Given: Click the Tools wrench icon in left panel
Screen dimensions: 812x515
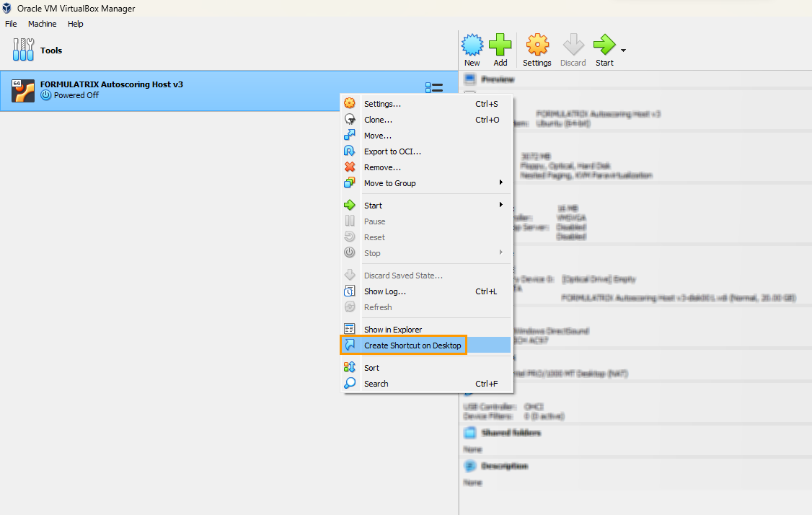Looking at the screenshot, I should pyautogui.click(x=23, y=50).
